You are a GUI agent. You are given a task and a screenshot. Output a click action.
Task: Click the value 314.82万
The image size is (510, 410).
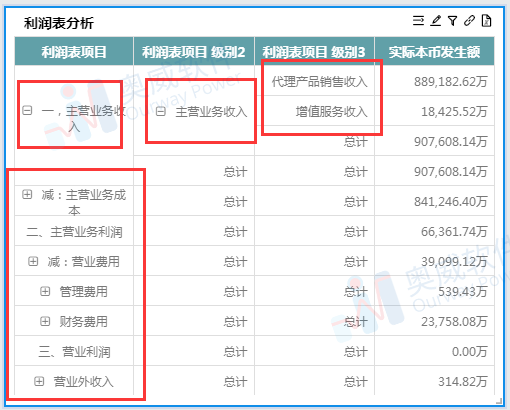[463, 381]
